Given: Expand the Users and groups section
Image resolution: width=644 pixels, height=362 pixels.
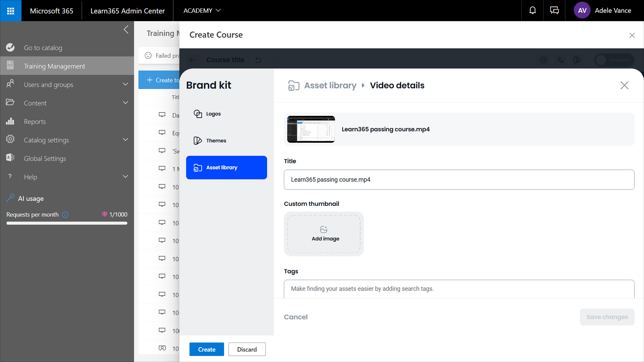Looking at the screenshot, I should tap(125, 84).
